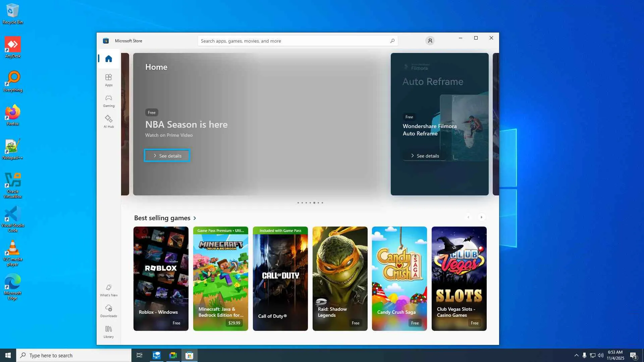Show hidden system tray icons
This screenshot has width=644, height=362.
tap(576, 355)
